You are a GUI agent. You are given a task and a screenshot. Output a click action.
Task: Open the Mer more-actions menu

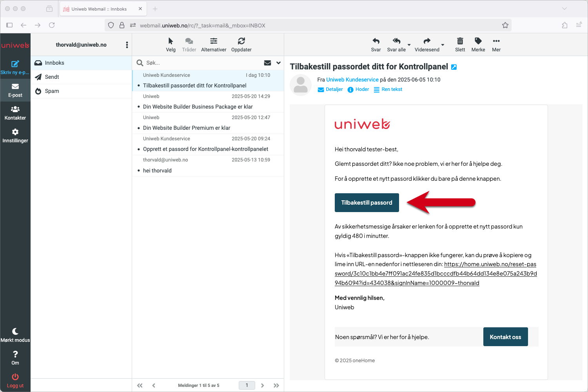(496, 45)
